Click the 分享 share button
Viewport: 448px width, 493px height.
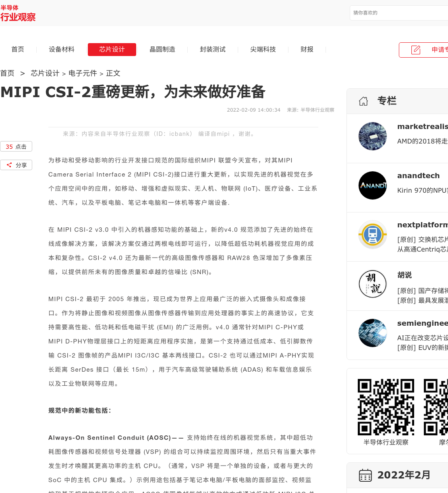tap(16, 165)
